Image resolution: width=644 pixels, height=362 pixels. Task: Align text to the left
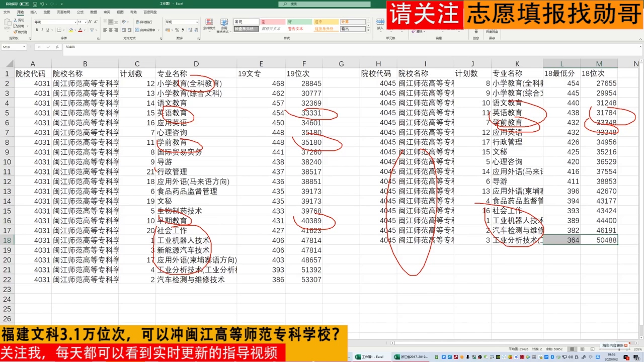pyautogui.click(x=105, y=30)
